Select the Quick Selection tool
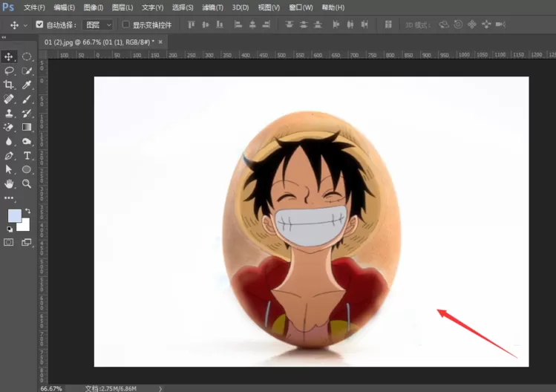This screenshot has width=556, height=392. (27, 71)
